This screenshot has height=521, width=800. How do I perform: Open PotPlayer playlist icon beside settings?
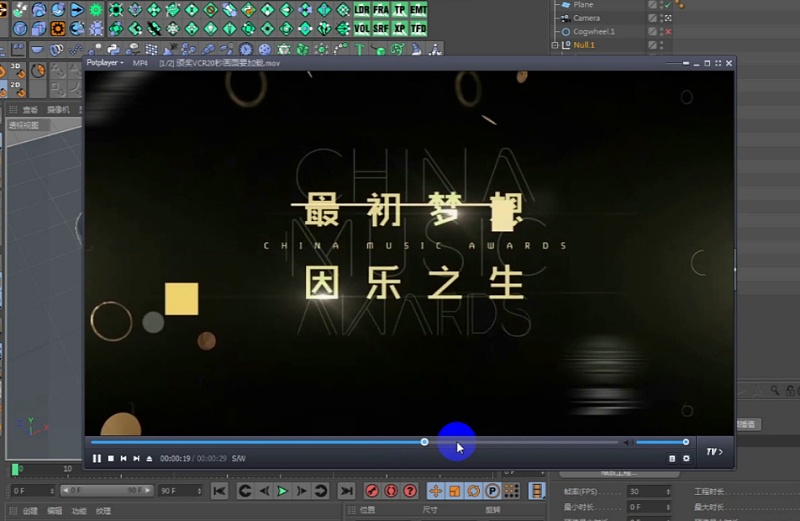click(672, 458)
